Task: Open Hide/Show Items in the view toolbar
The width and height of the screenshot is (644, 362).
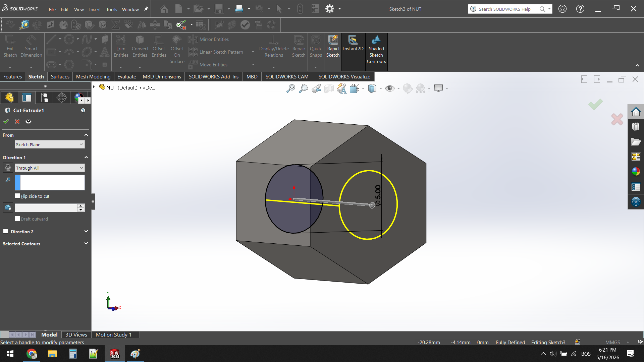Action: (x=390, y=88)
